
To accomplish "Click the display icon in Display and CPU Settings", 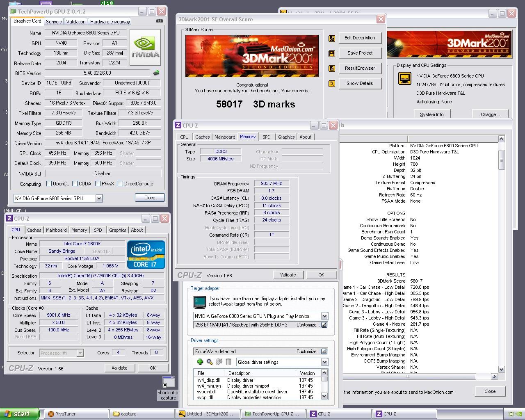I will tap(405, 78).
